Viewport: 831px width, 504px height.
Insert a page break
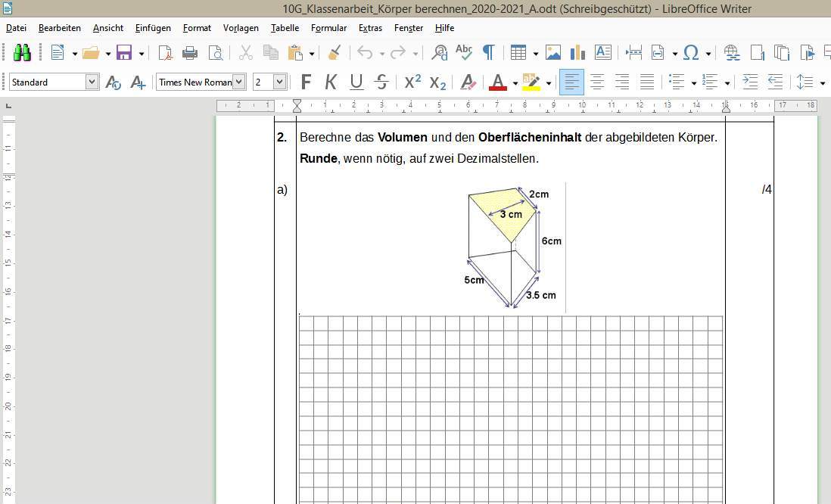point(633,52)
